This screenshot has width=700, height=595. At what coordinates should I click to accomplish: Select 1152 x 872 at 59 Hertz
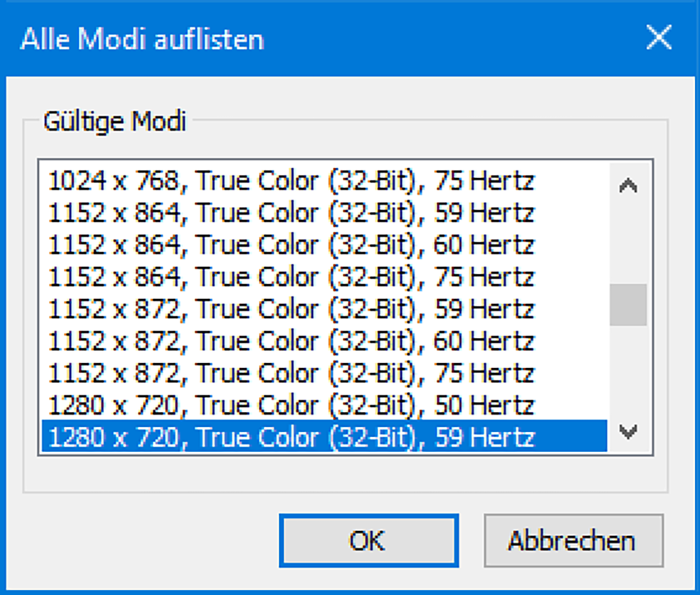pos(291,309)
